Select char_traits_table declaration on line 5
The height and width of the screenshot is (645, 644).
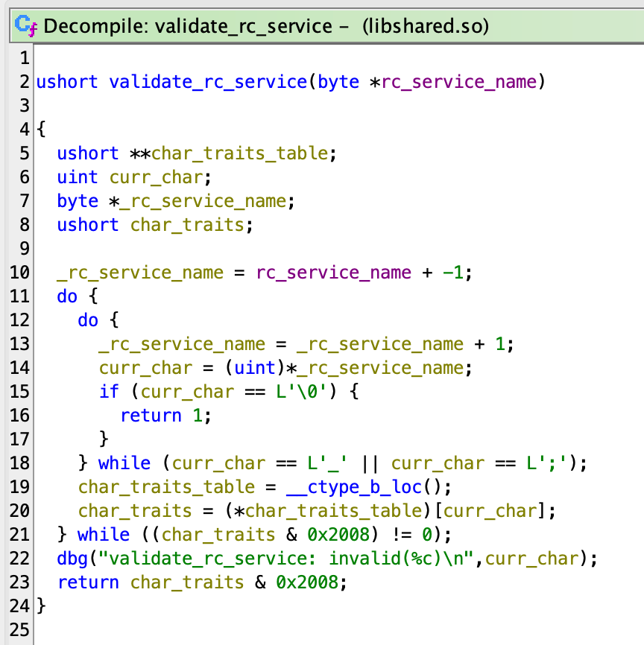click(240, 153)
